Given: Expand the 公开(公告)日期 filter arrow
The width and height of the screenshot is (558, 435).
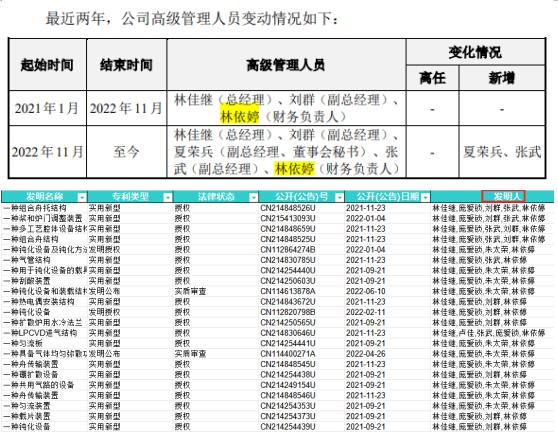Looking at the screenshot, I should click(425, 197).
